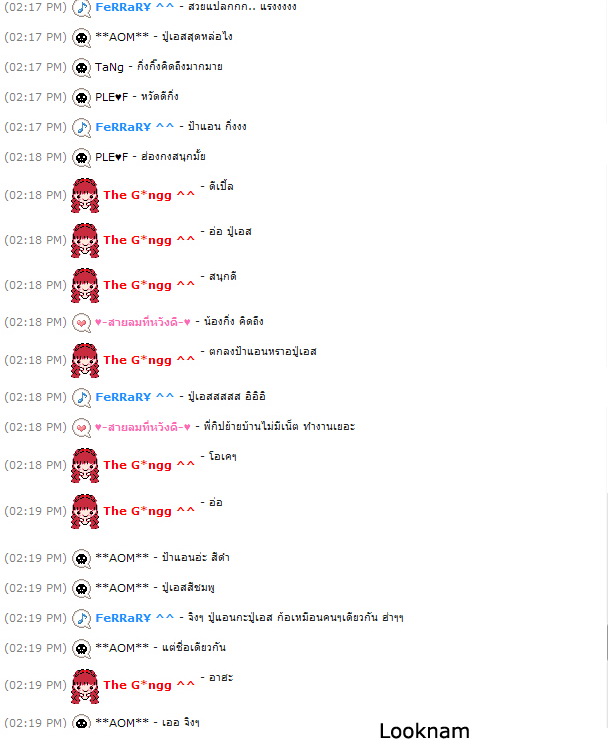
Task: Click skull icon beside PLE♥F หวัดดีกิ่ง message
Action: [x=81, y=98]
